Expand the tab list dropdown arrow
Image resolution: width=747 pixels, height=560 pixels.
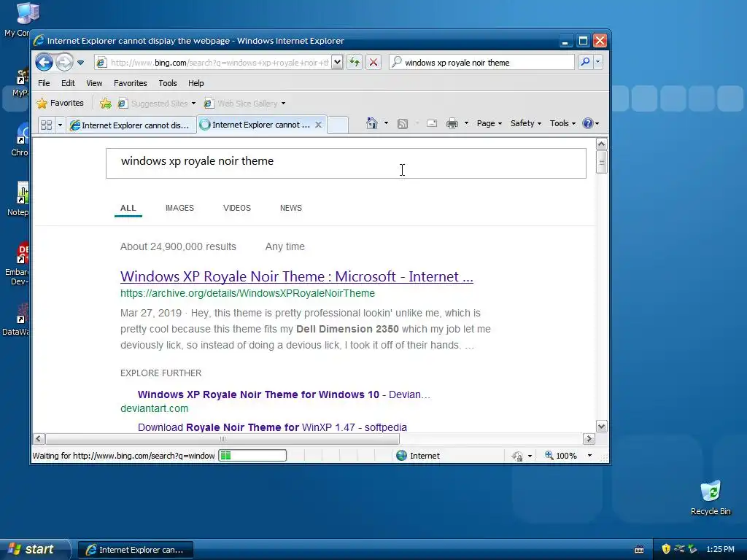(60, 125)
